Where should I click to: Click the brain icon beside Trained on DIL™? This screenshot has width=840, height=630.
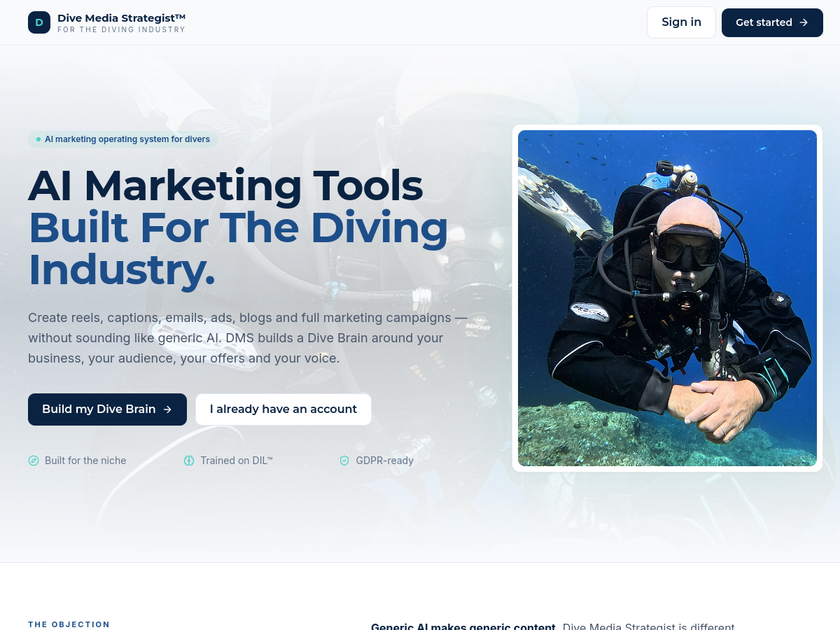click(x=189, y=461)
